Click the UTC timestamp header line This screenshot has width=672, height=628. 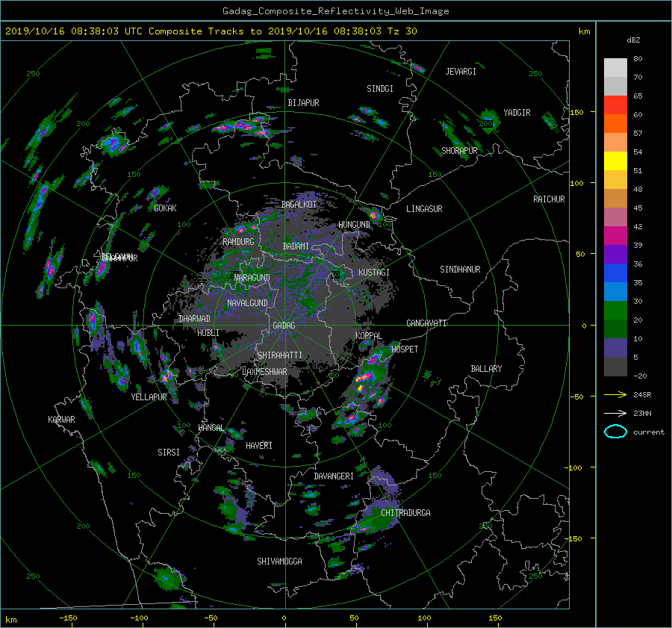[211, 31]
